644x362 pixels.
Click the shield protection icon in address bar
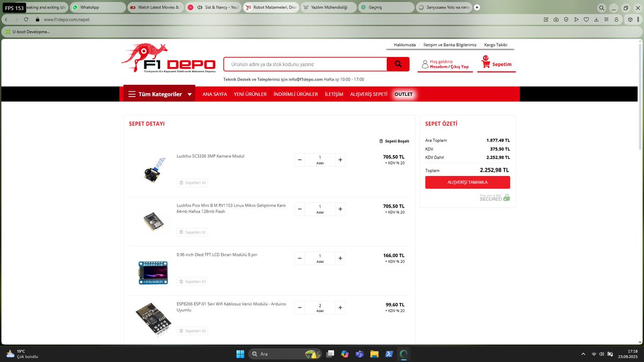[566, 19]
